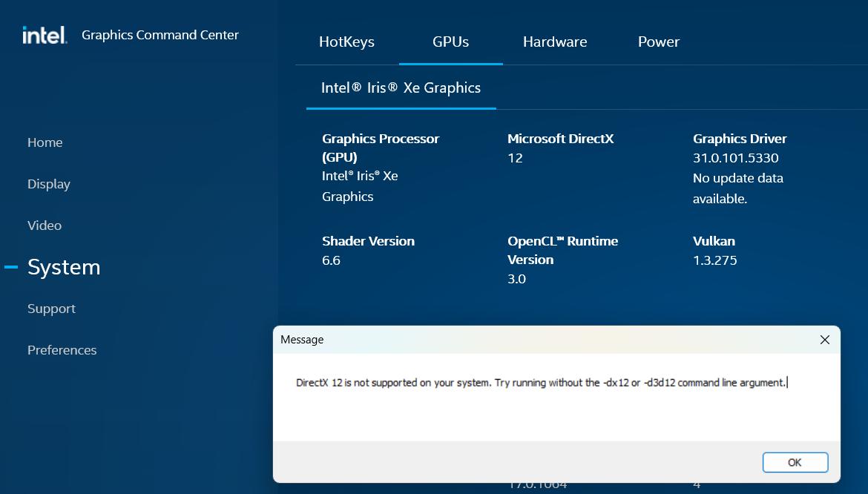Viewport: 868px width, 494px height.
Task: Click the Graphics Driver heading
Action: [x=740, y=139]
